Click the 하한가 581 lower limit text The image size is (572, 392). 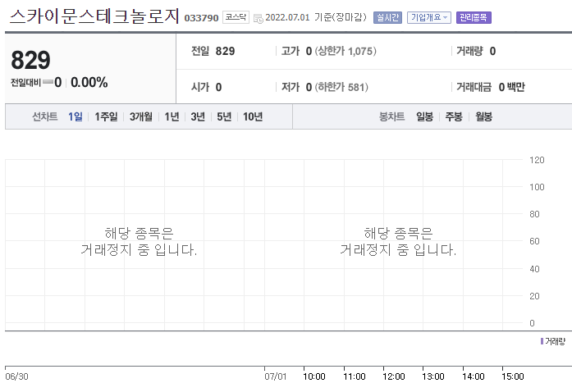pyautogui.click(x=341, y=87)
